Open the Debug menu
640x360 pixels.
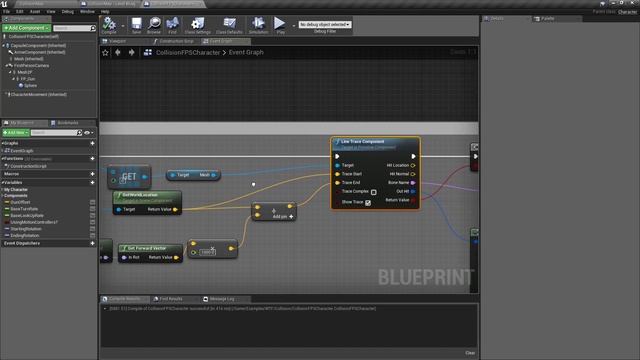click(68, 11)
